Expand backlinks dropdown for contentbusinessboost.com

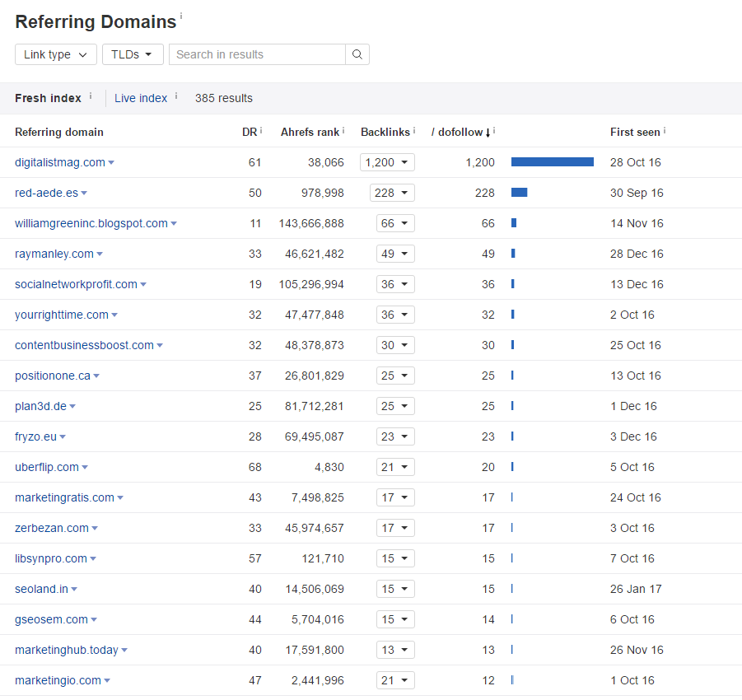click(x=395, y=345)
